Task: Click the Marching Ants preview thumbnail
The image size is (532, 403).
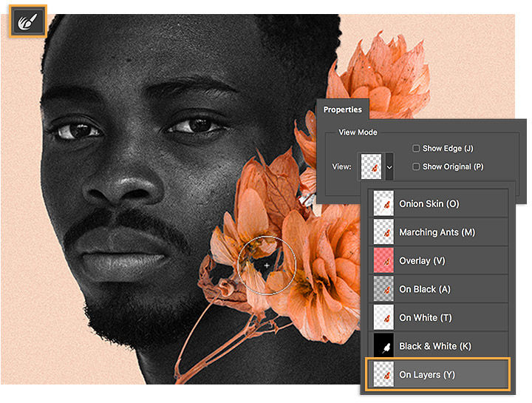Action: click(x=383, y=232)
